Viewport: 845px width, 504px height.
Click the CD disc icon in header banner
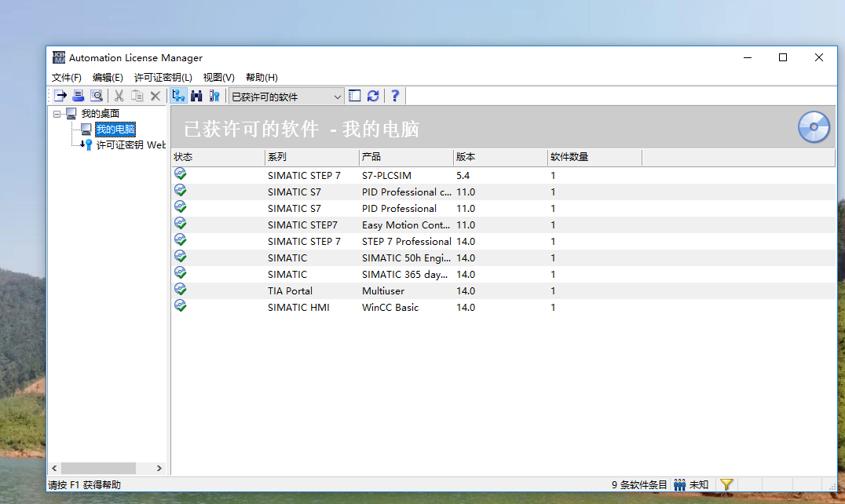click(814, 127)
